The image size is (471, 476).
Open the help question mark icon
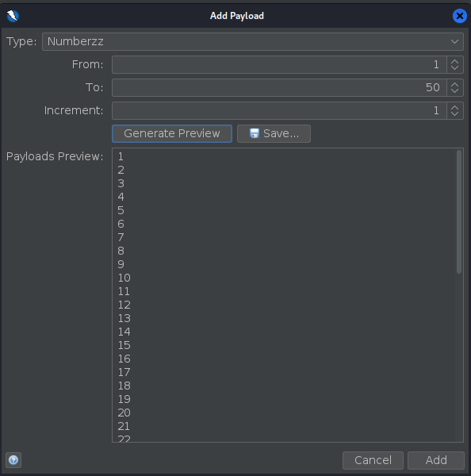click(13, 460)
